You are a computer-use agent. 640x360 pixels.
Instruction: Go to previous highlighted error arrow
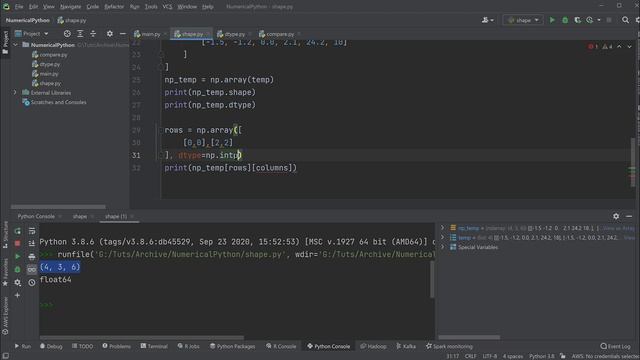tap(620, 47)
